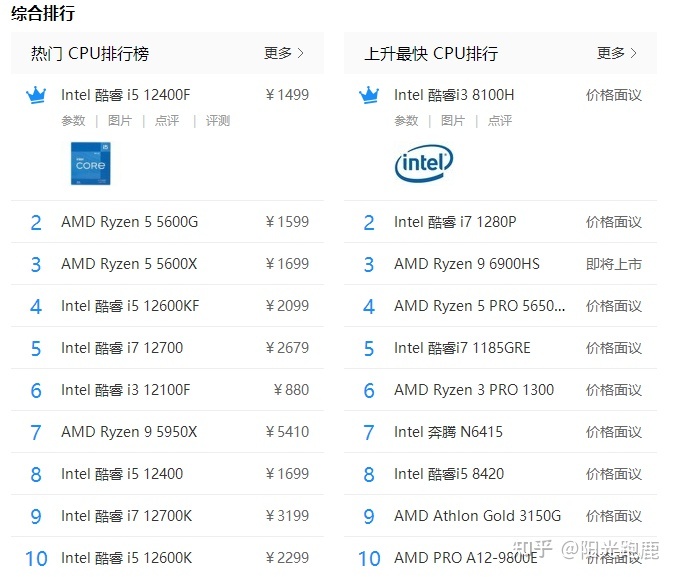Select AMD Ryzen 5 PRO 5650... entry

[x=479, y=306]
